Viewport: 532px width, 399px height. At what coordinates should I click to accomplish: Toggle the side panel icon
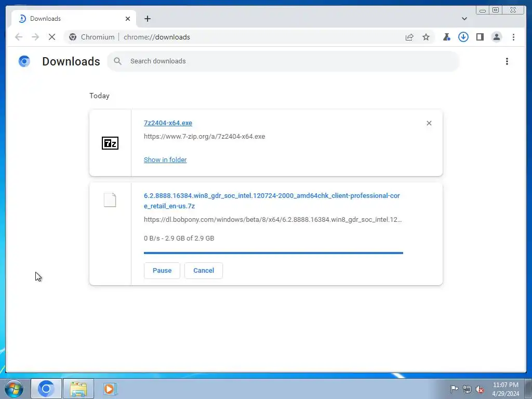click(480, 37)
